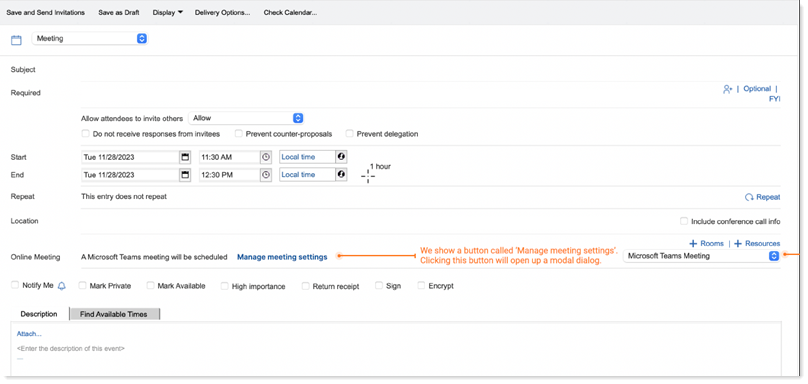Click the Required invitees field
Viewport: 808px width, 384px height.
399,94
